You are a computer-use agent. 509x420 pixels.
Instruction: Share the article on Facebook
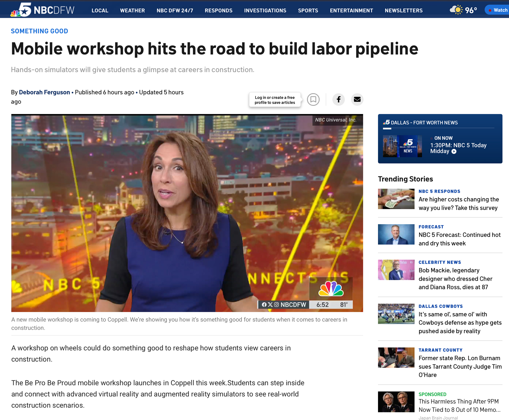click(339, 99)
